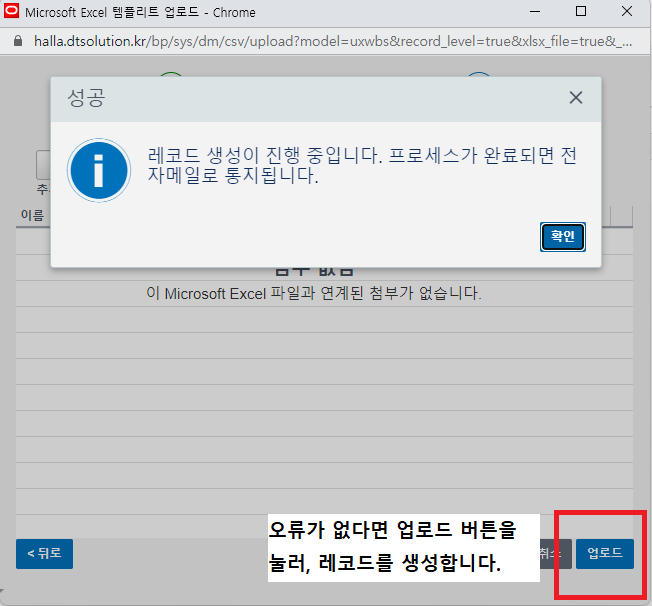Close the 성공 dialog with the X

coord(575,98)
